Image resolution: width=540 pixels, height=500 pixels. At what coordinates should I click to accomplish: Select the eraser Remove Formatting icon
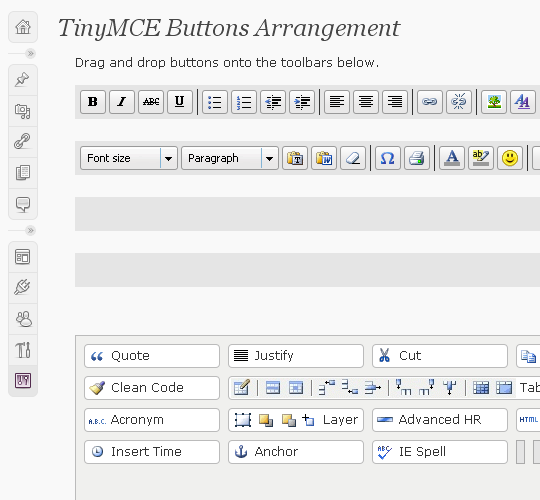tap(353, 158)
